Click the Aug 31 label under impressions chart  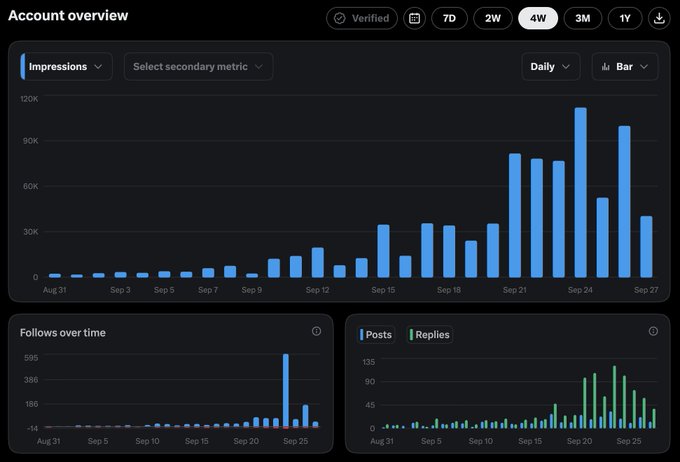[55, 290]
